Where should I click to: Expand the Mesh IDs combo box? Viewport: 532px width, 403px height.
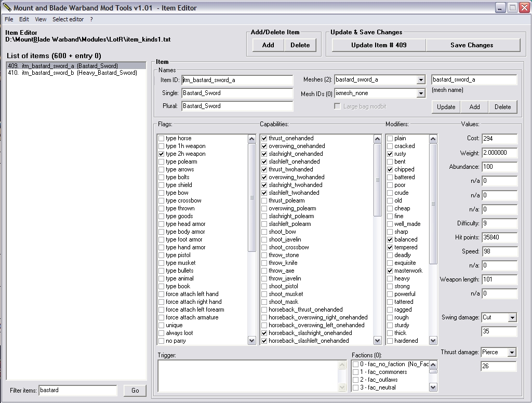click(x=421, y=93)
